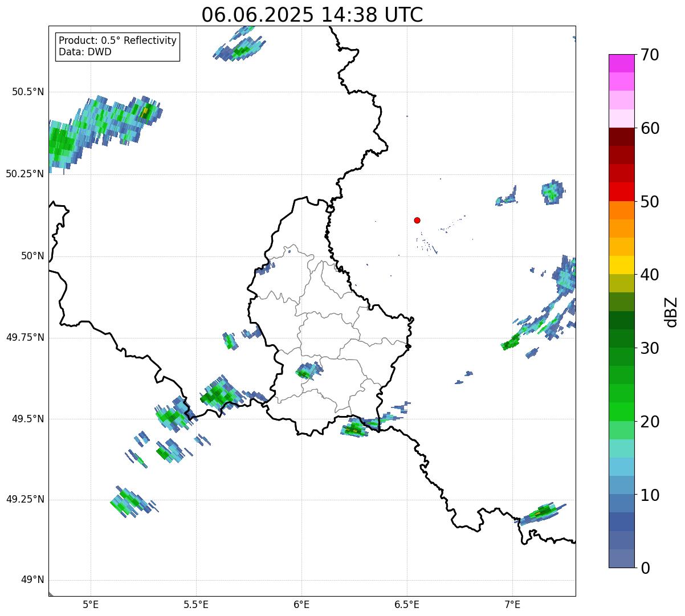This screenshot has height=616, width=685.
Task: Click the map title '06.06.2025 14:38 UTC'
Action: pos(312,15)
